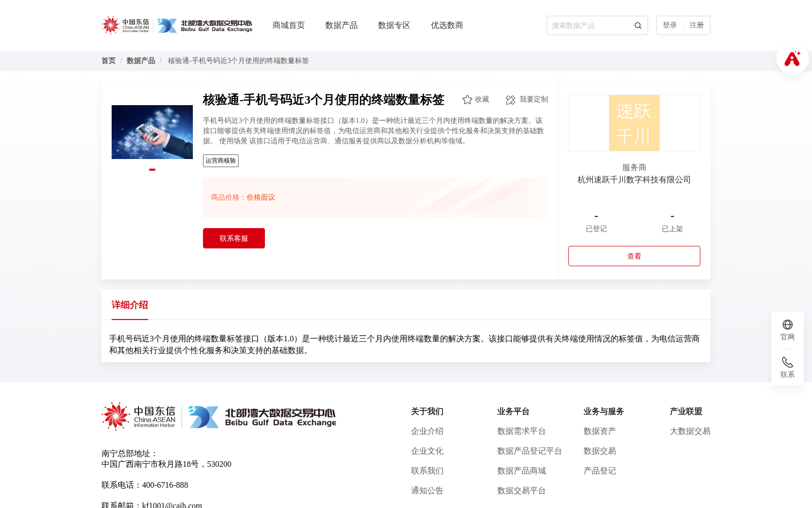This screenshot has width=812, height=508.
Task: Click the 价格面议 price text
Action: coord(261,198)
